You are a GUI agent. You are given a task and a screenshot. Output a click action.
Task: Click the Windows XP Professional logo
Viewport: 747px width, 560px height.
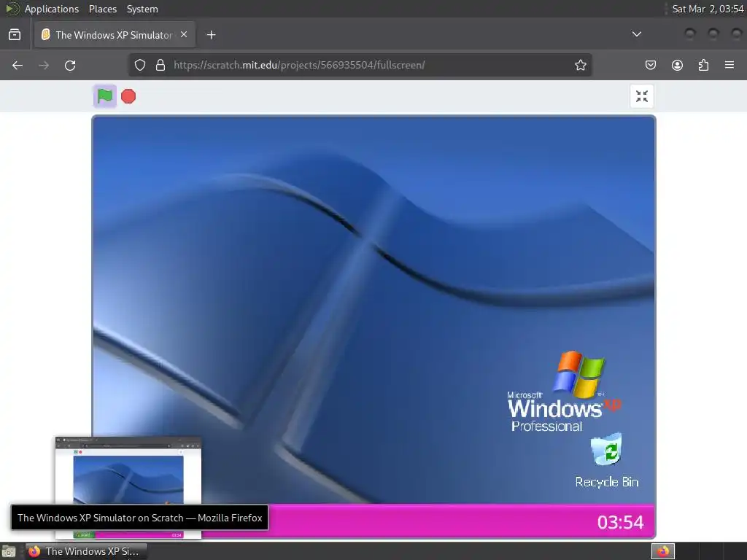(x=564, y=392)
